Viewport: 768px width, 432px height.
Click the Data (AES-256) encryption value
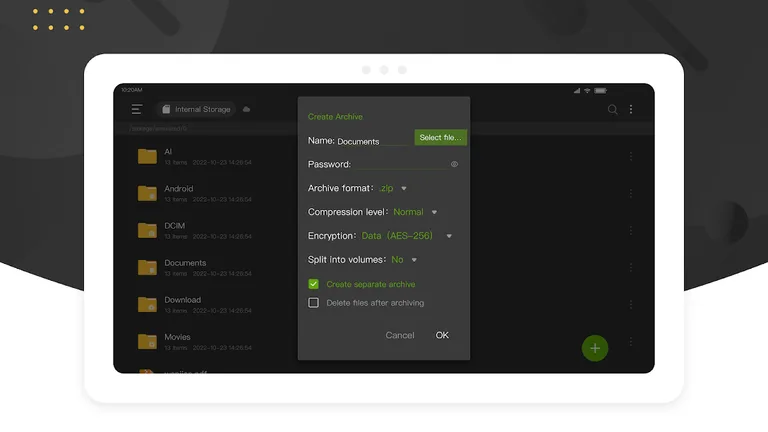397,236
